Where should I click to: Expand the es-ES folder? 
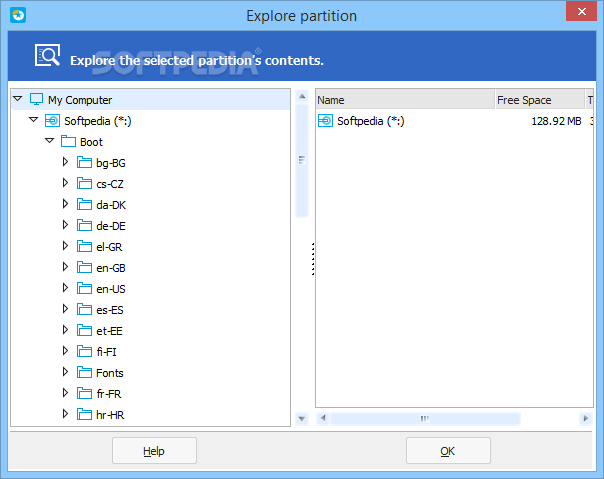click(x=65, y=309)
